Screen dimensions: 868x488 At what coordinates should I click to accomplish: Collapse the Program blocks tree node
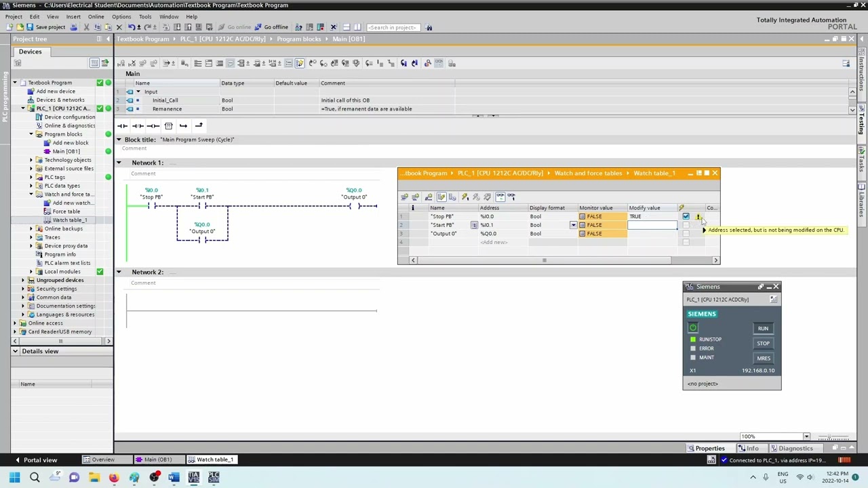tap(31, 134)
